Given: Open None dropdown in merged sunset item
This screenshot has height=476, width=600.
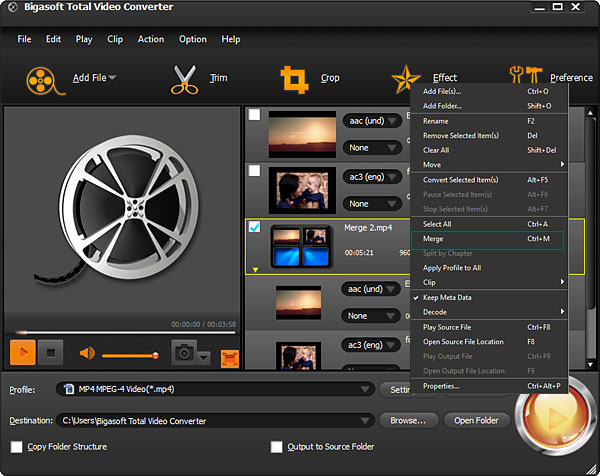Looking at the screenshot, I should tap(370, 316).
